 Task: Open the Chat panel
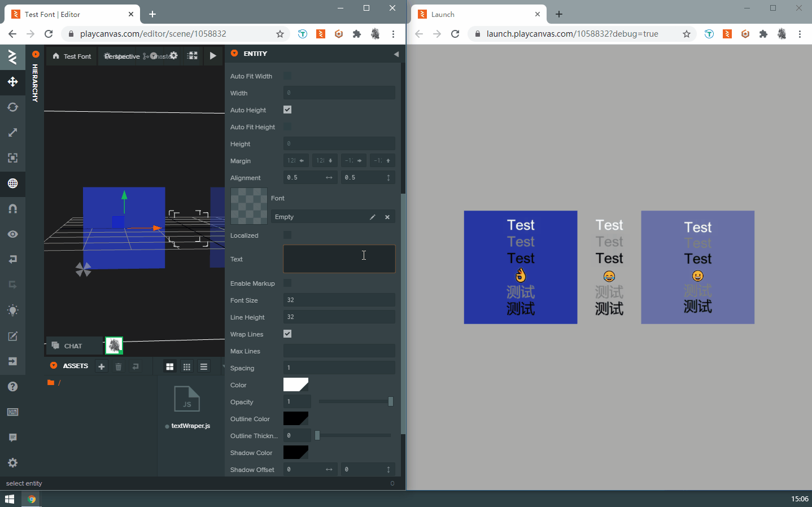73,346
